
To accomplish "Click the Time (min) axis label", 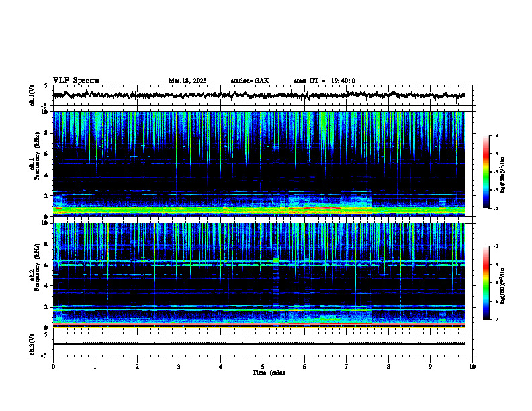I will point(269,373).
